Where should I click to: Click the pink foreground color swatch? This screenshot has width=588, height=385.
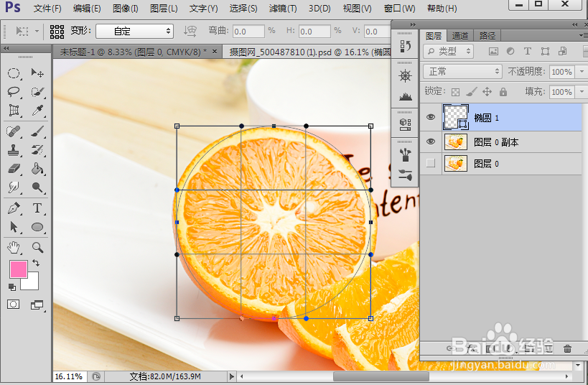17,268
